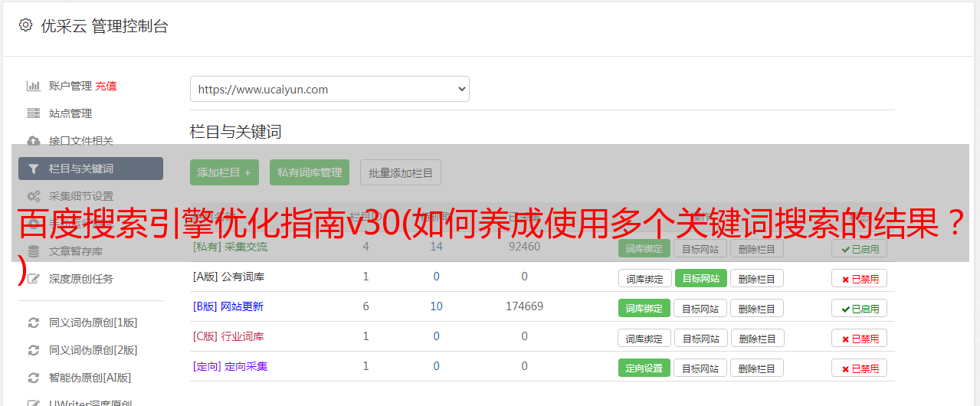Click 词库绑定 in the 公有词库 row

click(x=644, y=279)
